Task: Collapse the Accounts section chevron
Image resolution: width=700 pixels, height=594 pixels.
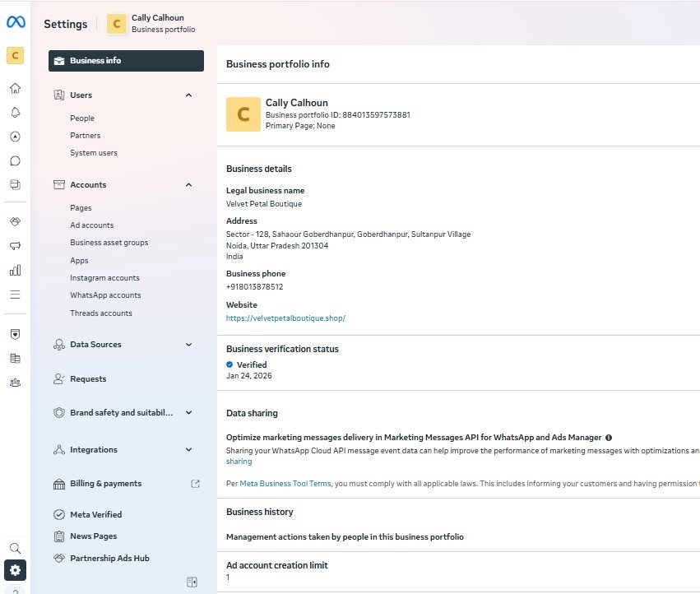Action: click(188, 185)
